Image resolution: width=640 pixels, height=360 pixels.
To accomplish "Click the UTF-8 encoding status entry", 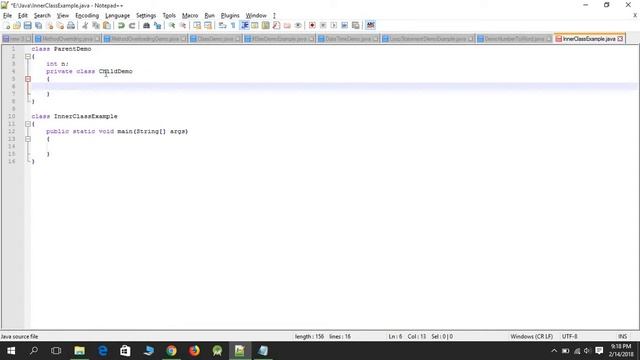I will pyautogui.click(x=569, y=336).
